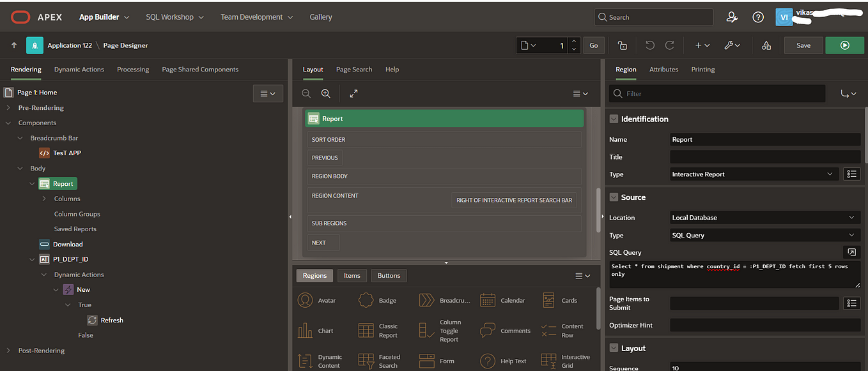Switch to the Dynamic Actions tab
This screenshot has height=371, width=868.
coord(79,69)
